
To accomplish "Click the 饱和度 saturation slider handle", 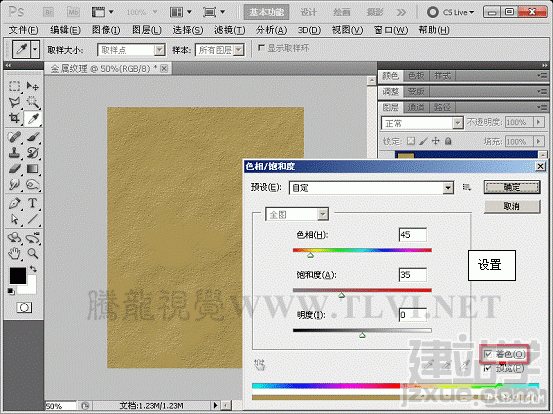I will coord(341,295).
